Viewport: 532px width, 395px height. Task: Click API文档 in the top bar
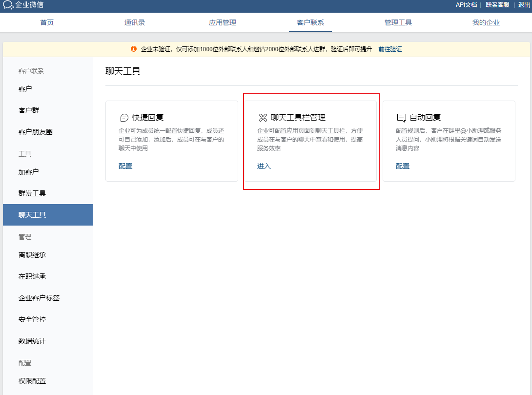click(x=466, y=5)
